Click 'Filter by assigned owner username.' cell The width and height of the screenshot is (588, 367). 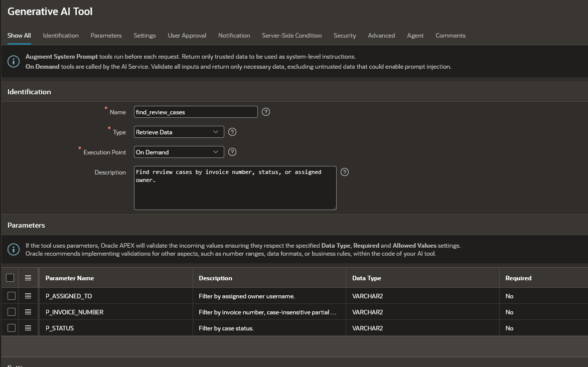click(269, 296)
